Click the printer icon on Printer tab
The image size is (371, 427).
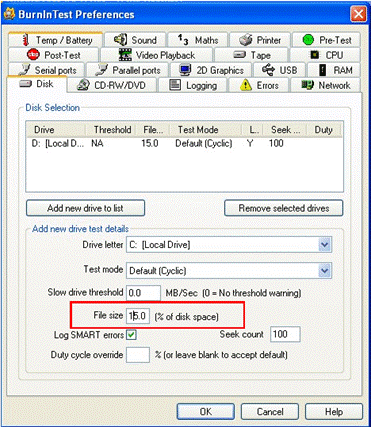click(x=246, y=40)
